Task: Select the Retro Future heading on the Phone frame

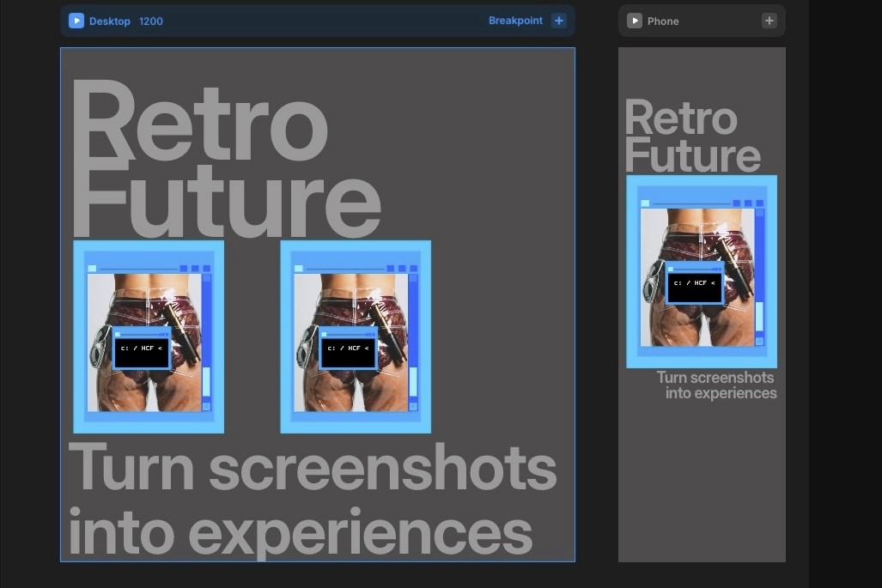Action: point(691,136)
